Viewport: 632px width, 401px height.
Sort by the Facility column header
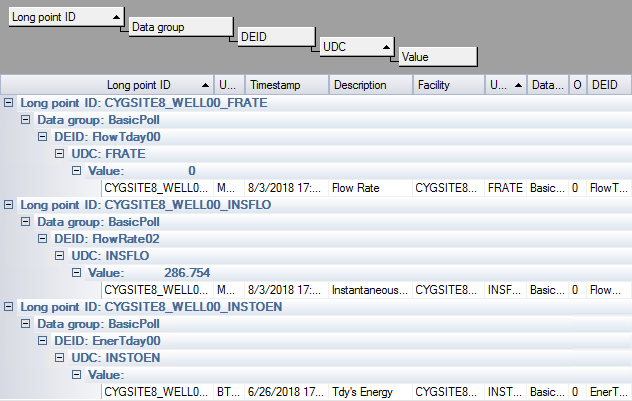coord(449,85)
